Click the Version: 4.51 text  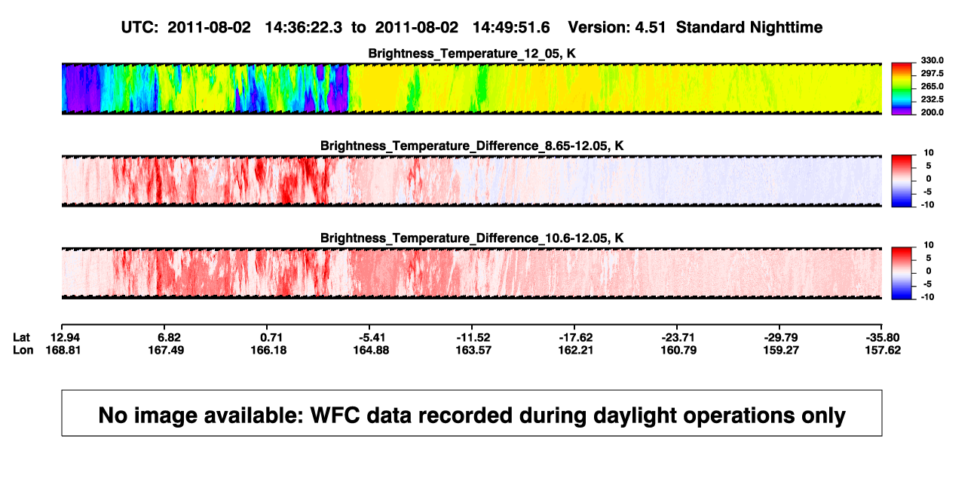tap(617, 27)
